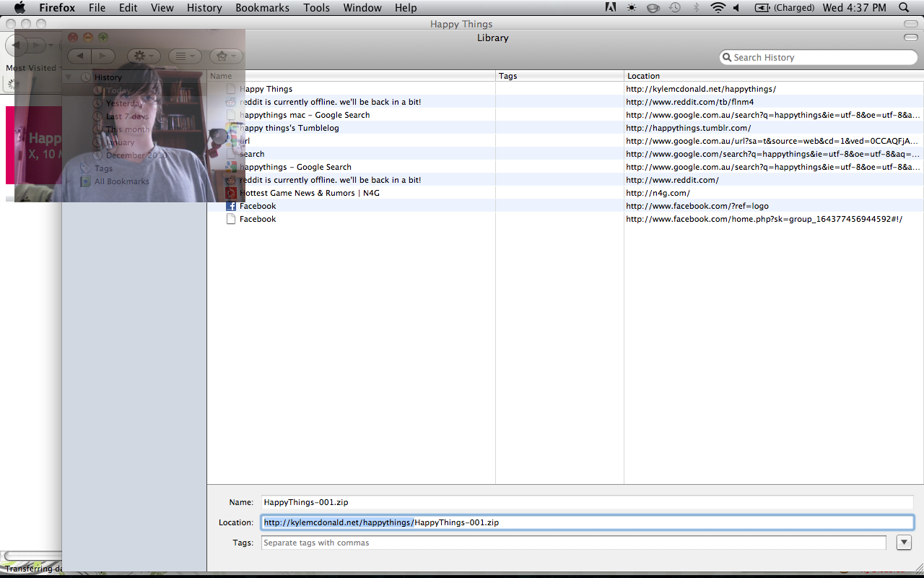
Task: Open the Spotlight magnifier in menu bar
Action: coord(904,8)
